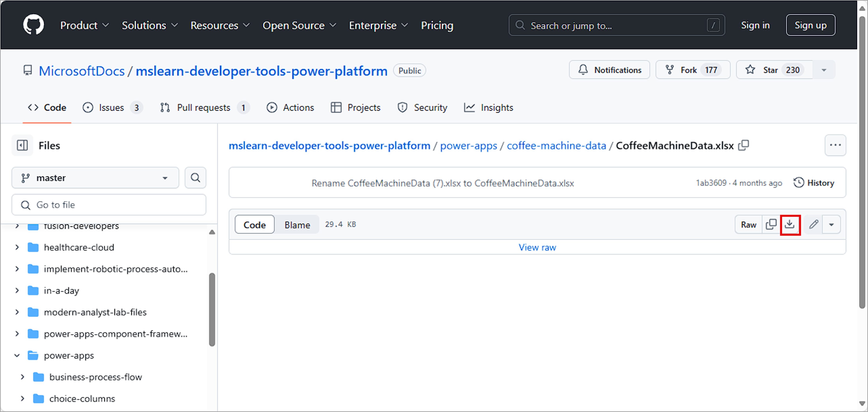
Task: Expand the Enterprise menu
Action: pos(378,25)
